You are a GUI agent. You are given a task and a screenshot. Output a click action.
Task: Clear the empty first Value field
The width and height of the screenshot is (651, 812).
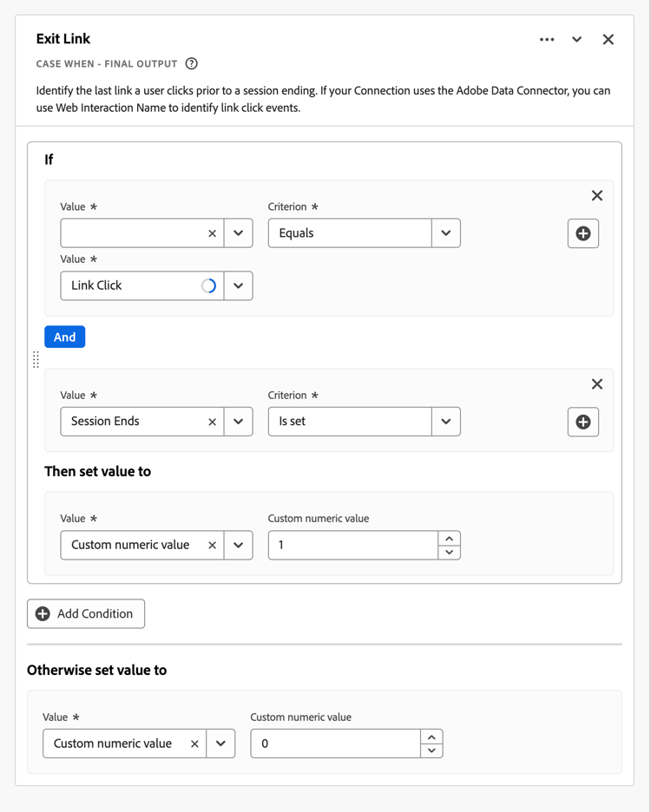(x=212, y=233)
